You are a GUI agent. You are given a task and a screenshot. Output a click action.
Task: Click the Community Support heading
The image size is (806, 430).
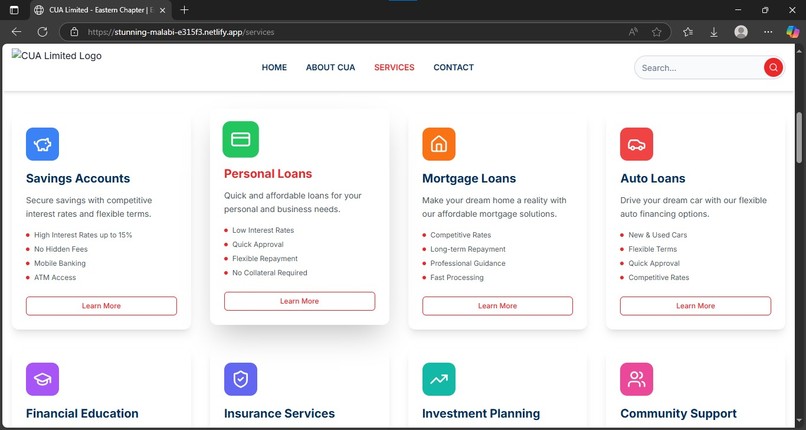click(678, 414)
